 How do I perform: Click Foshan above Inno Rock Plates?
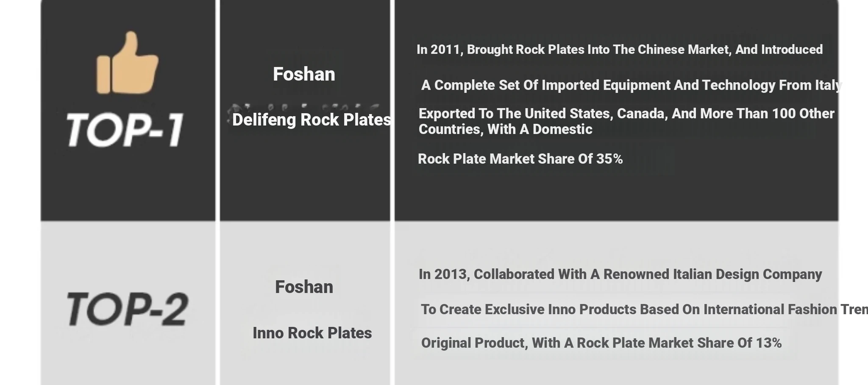[x=304, y=287]
